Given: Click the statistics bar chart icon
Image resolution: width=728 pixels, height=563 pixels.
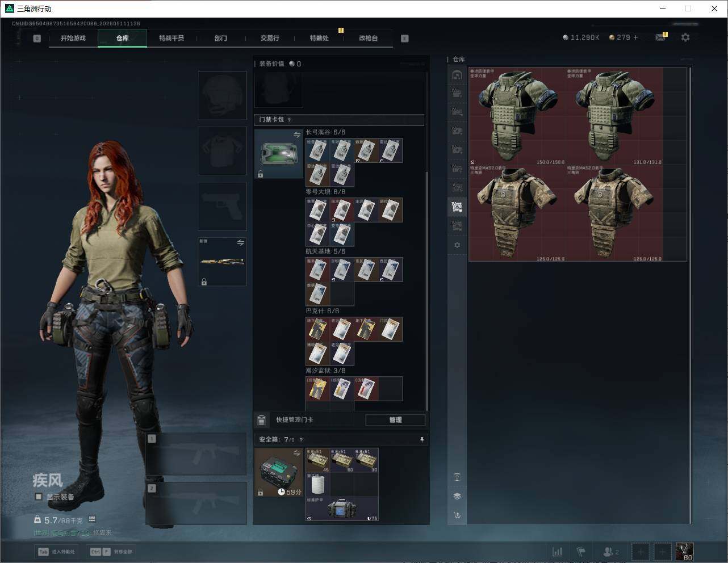Looking at the screenshot, I should pos(558,551).
